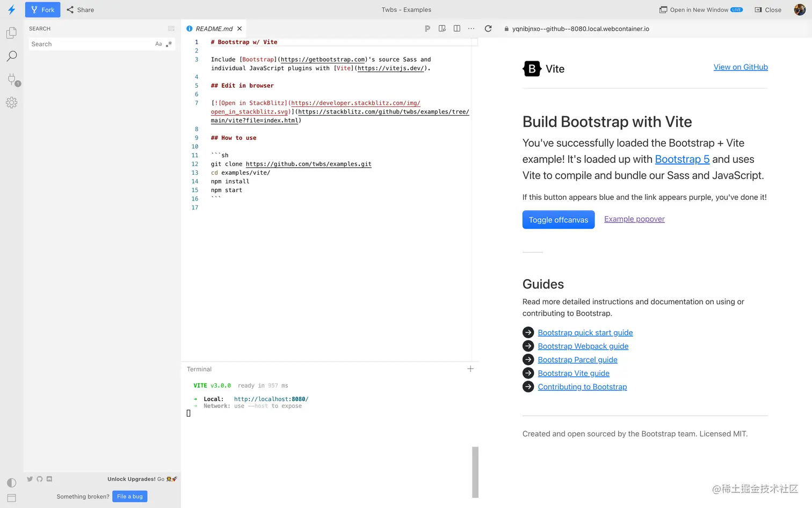Viewport: 812px width, 508px height.
Task: Open editor Settings via gear icon
Action: pyautogui.click(x=12, y=102)
